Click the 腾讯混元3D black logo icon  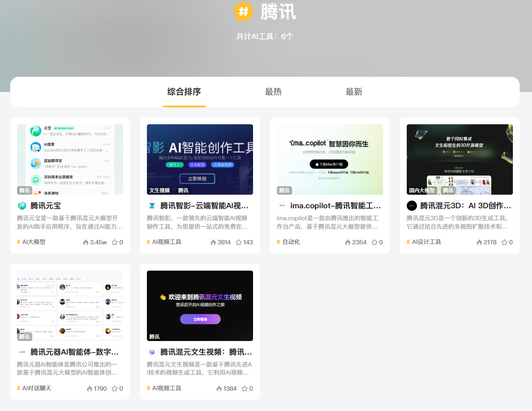coord(412,206)
